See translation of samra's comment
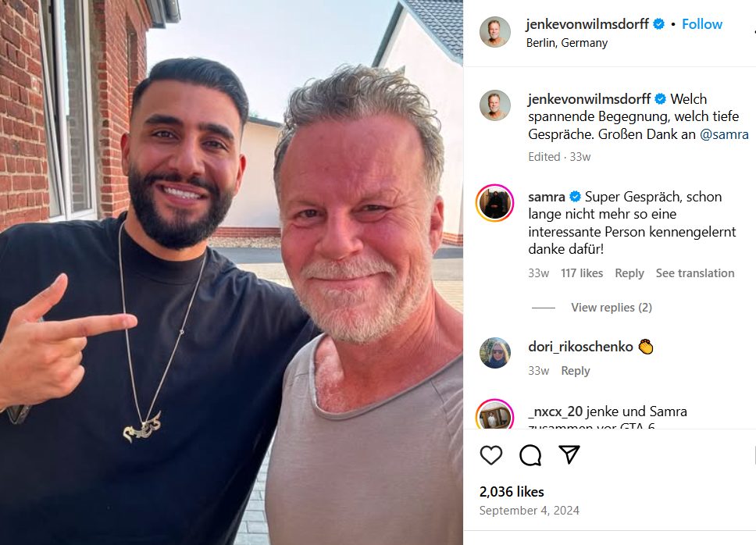Image resolution: width=756 pixels, height=545 pixels. [695, 273]
